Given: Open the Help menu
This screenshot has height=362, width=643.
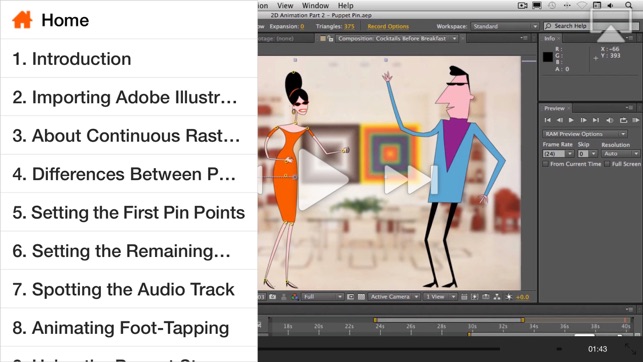Looking at the screenshot, I should click(x=346, y=5).
